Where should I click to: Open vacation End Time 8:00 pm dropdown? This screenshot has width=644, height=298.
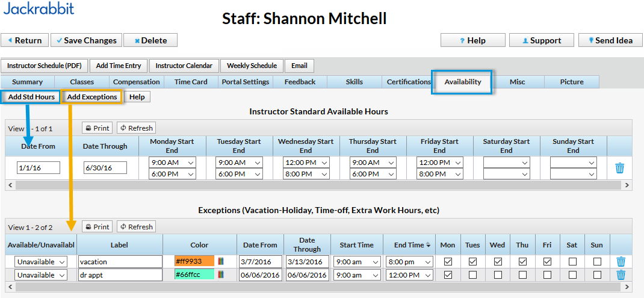[409, 261]
